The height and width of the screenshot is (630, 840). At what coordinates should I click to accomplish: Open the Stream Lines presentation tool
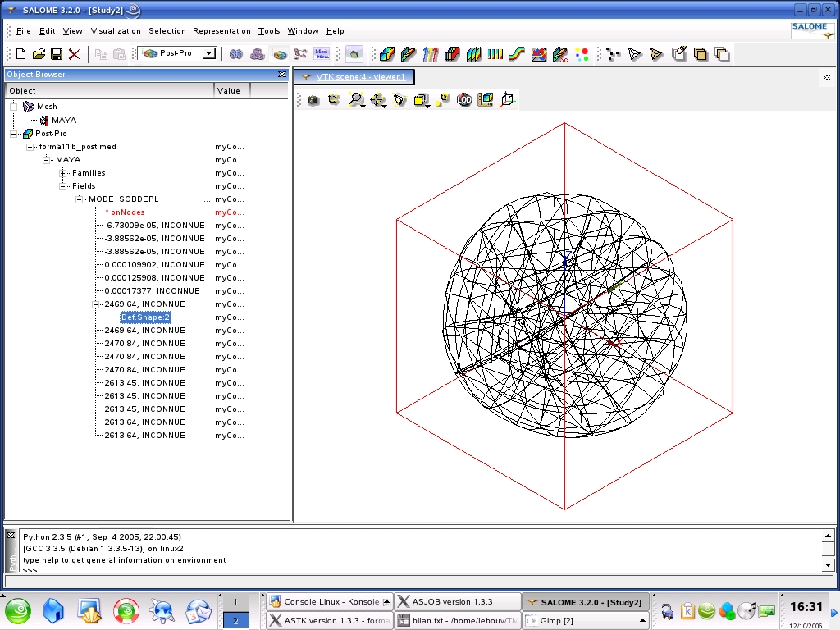coord(516,54)
